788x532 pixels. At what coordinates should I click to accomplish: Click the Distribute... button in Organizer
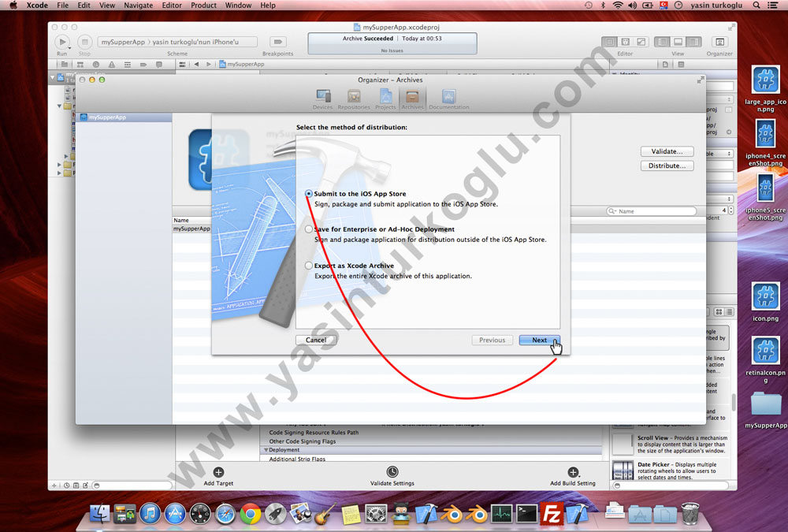pyautogui.click(x=667, y=166)
